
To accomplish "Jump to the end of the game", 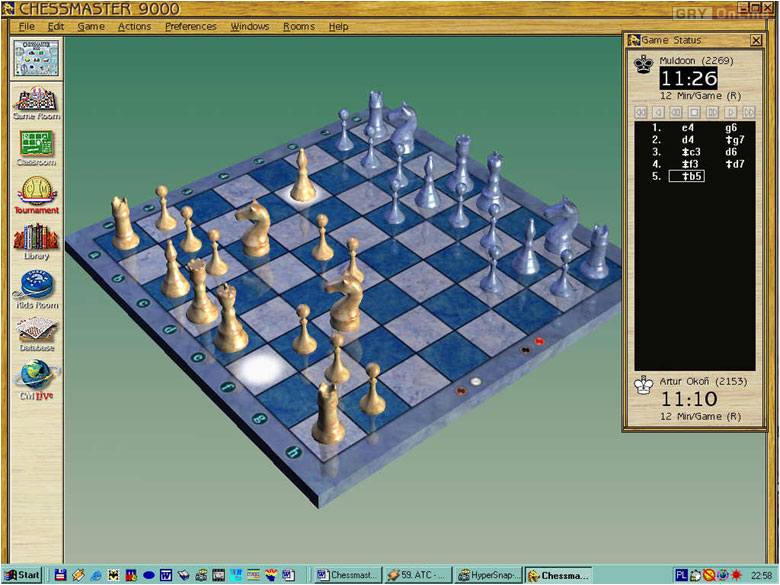I will (749, 112).
